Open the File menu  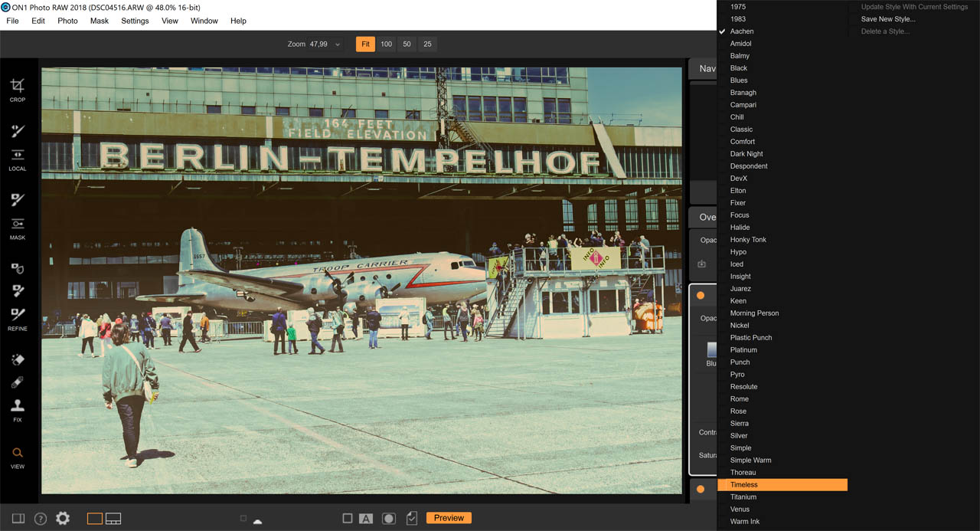(x=13, y=21)
